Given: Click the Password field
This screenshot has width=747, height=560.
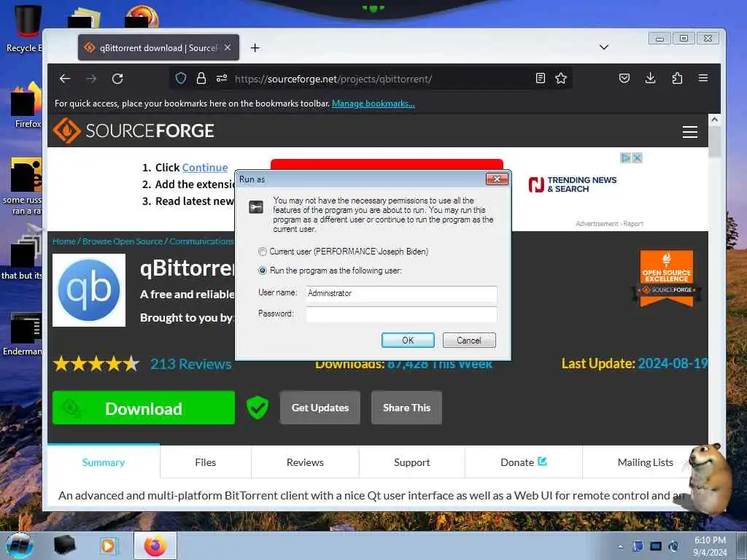Looking at the screenshot, I should (x=402, y=314).
